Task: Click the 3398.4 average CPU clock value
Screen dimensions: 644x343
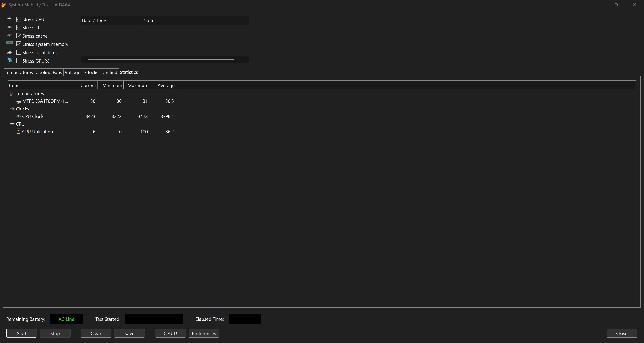Action: [x=167, y=116]
